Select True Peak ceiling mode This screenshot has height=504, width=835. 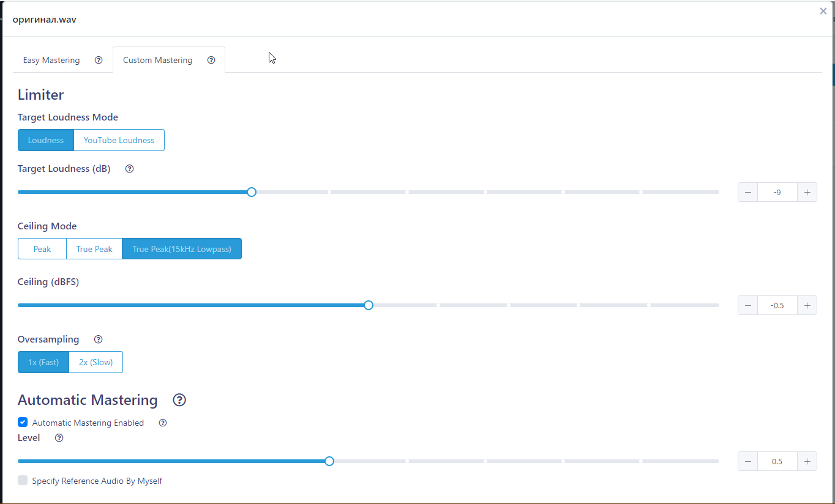(x=94, y=249)
